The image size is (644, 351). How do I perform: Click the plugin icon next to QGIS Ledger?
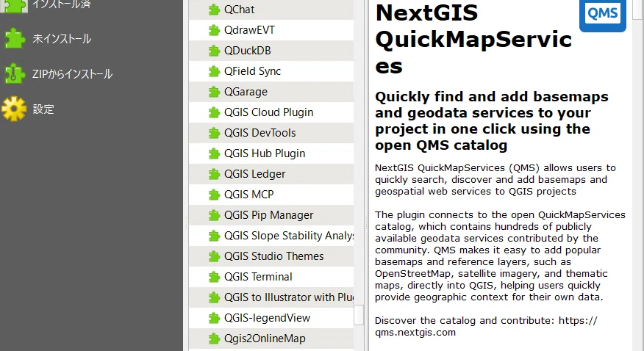[x=214, y=174]
